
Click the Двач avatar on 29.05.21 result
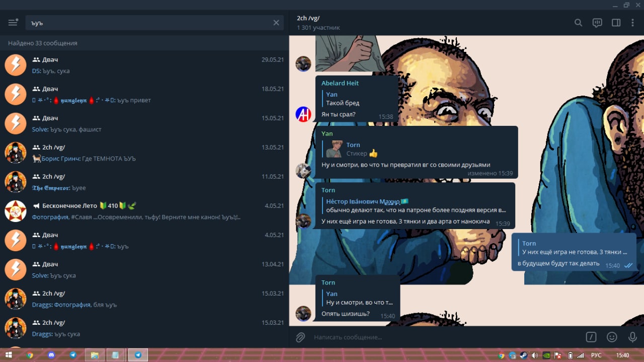pos(16,65)
